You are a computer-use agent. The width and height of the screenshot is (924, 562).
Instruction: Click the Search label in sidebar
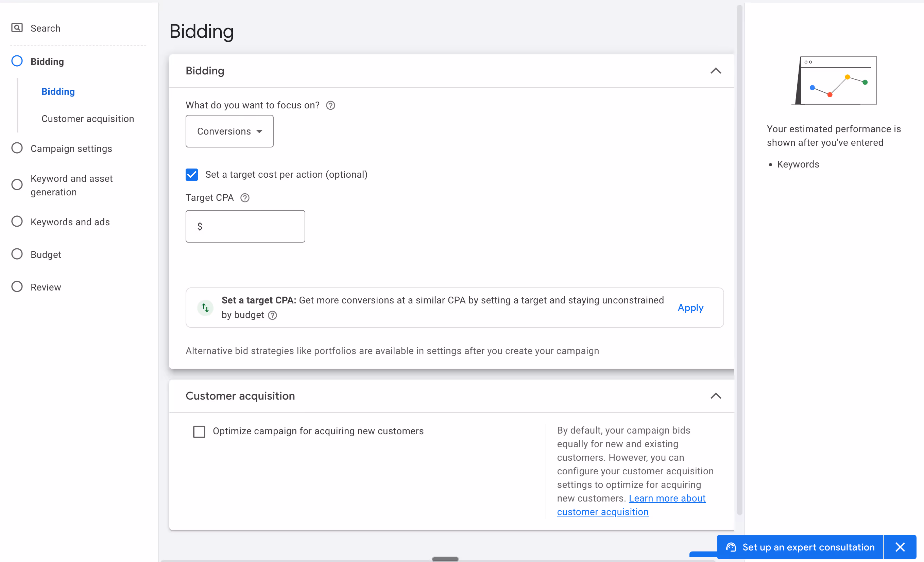pyautogui.click(x=45, y=28)
